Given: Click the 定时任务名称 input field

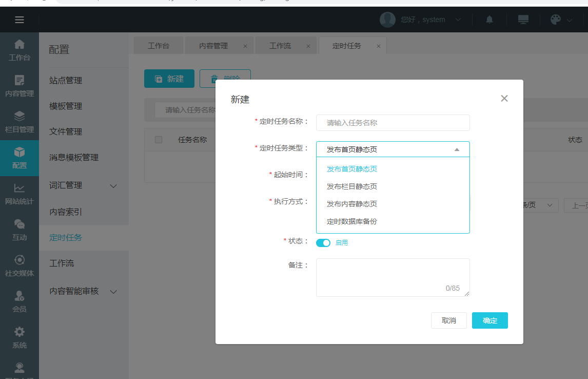Looking at the screenshot, I should point(393,123).
